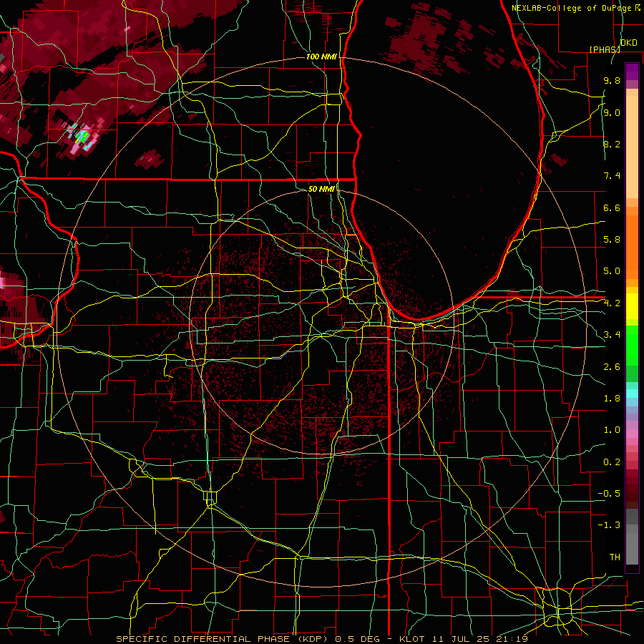The height and width of the screenshot is (644, 644).
Task: Select the -1.3 legend value
Action: click(609, 525)
